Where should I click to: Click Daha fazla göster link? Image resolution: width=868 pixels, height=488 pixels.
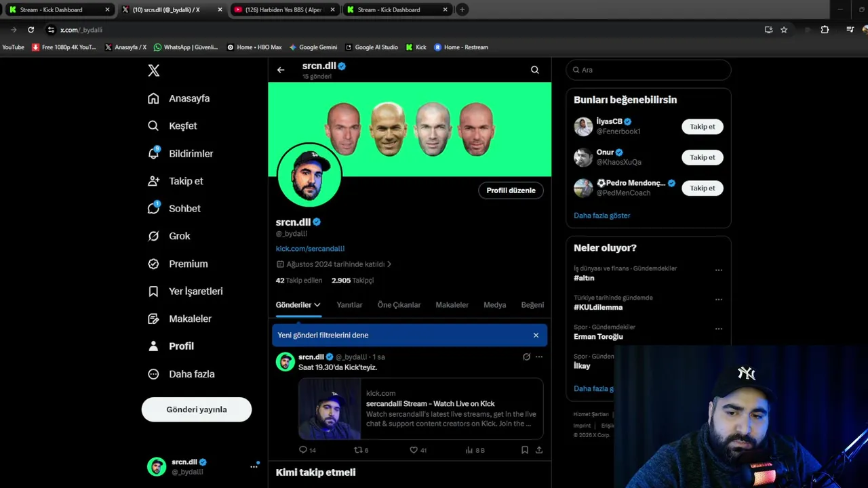click(602, 216)
